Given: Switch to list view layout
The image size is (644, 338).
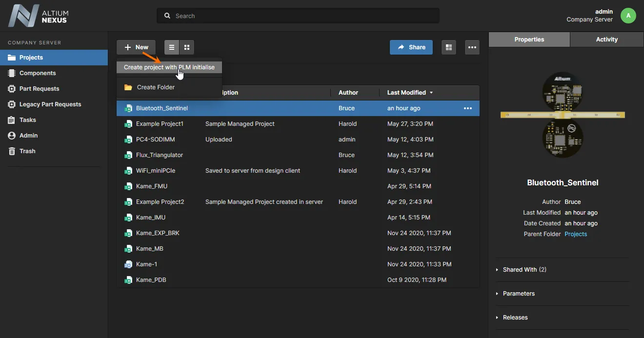Looking at the screenshot, I should [x=172, y=47].
